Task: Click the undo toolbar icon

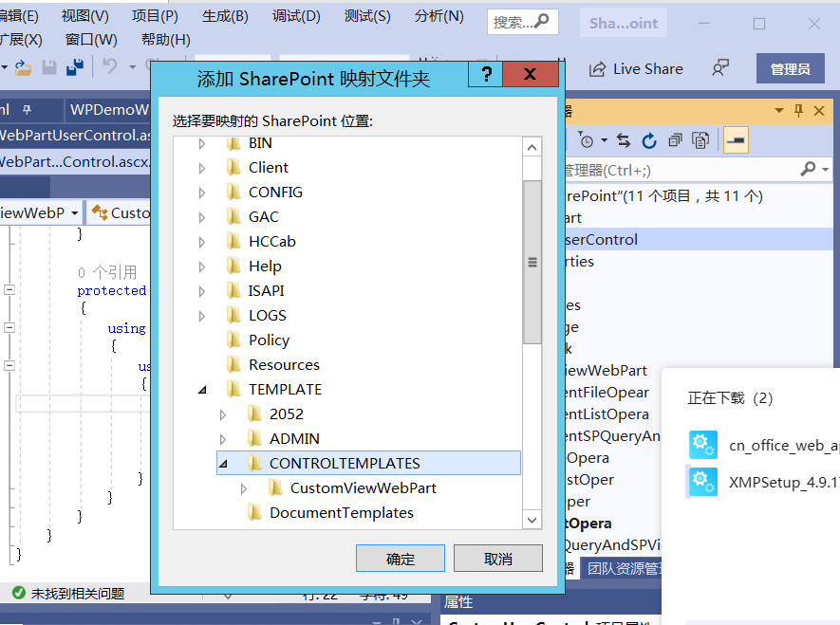Action: [x=110, y=67]
